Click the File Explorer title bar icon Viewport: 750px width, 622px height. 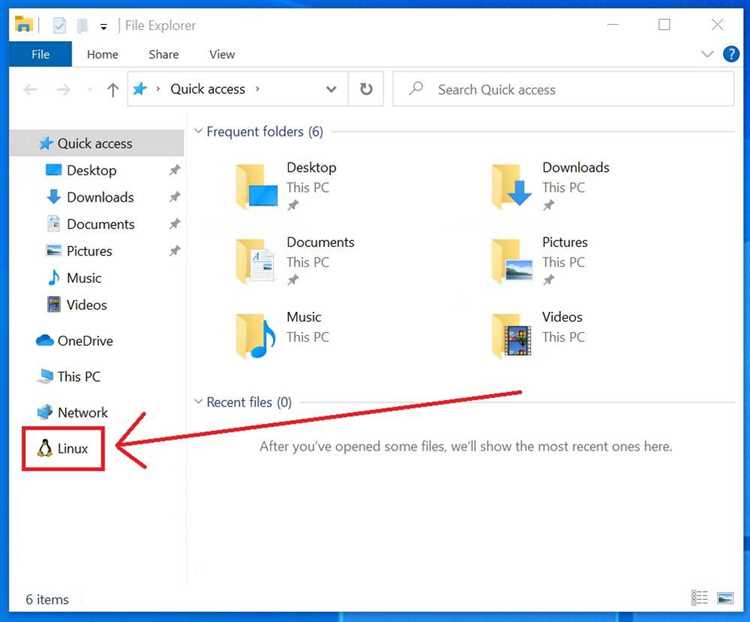24,24
